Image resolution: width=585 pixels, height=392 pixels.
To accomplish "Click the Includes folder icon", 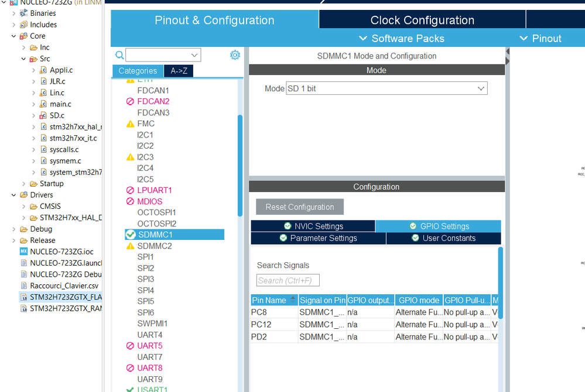I will [x=24, y=25].
